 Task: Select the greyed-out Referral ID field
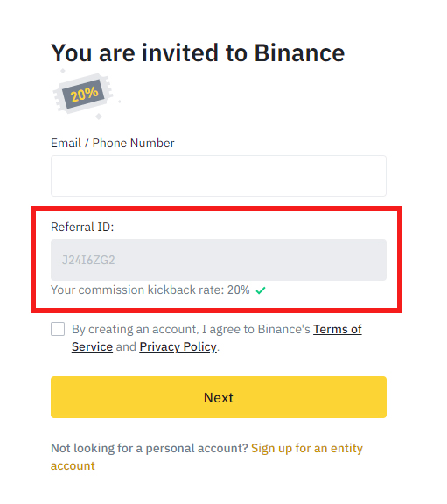(219, 260)
